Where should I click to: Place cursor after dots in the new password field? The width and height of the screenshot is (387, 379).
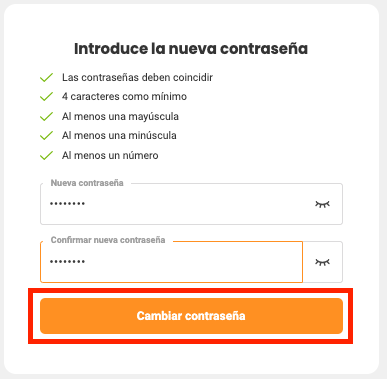86,204
